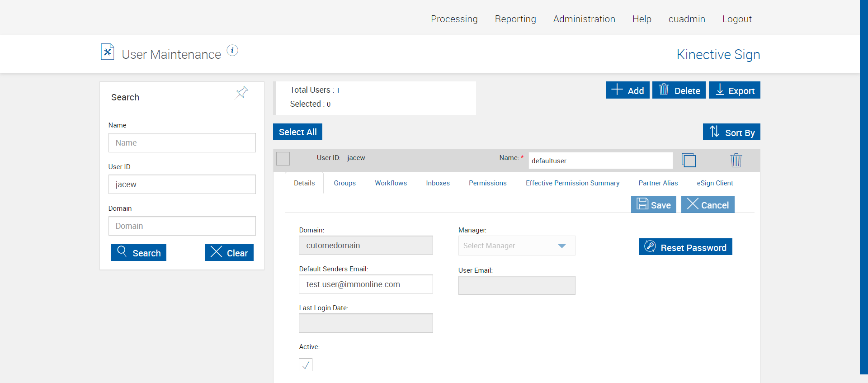Click the Clear button in Search panel
This screenshot has height=383, width=868.
click(229, 252)
